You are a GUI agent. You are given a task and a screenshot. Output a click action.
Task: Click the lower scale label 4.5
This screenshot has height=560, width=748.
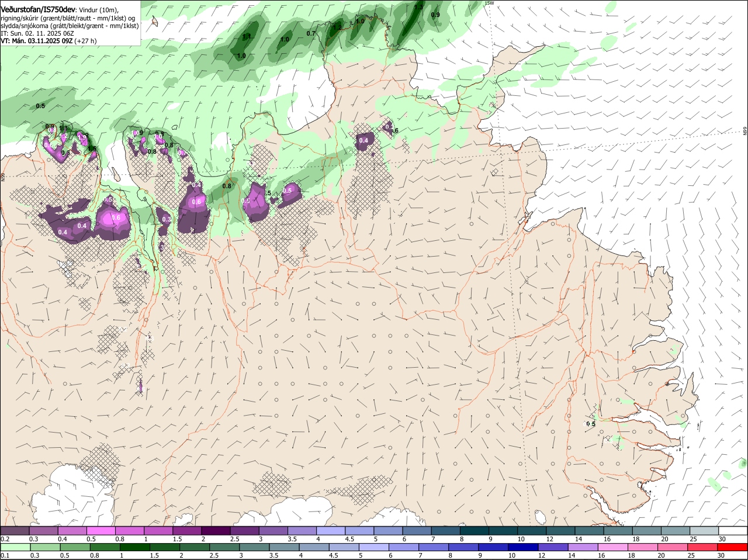[334, 555]
